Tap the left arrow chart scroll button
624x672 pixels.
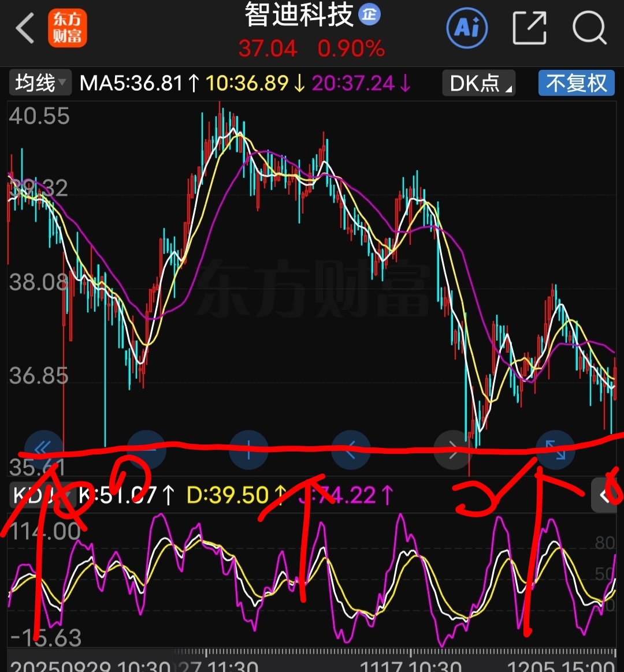(x=351, y=450)
